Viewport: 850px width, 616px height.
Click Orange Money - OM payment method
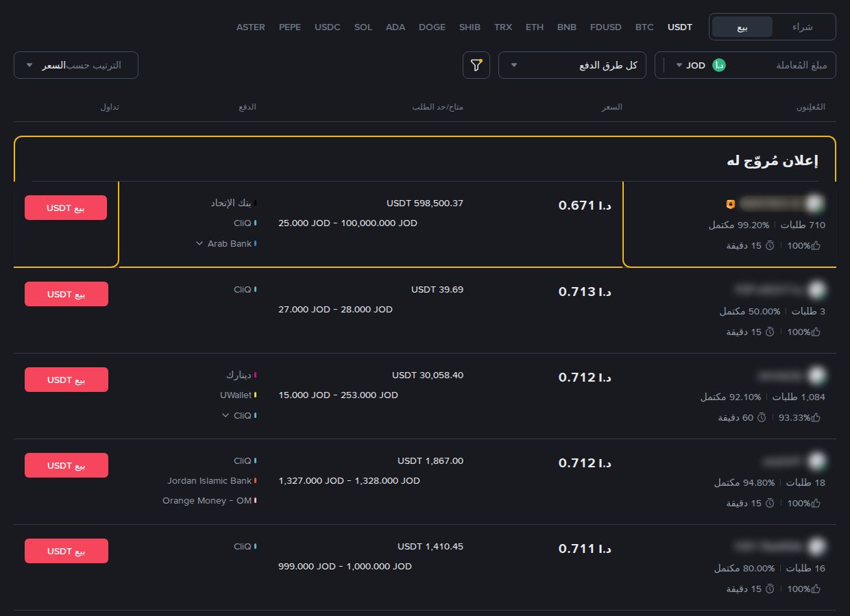207,500
